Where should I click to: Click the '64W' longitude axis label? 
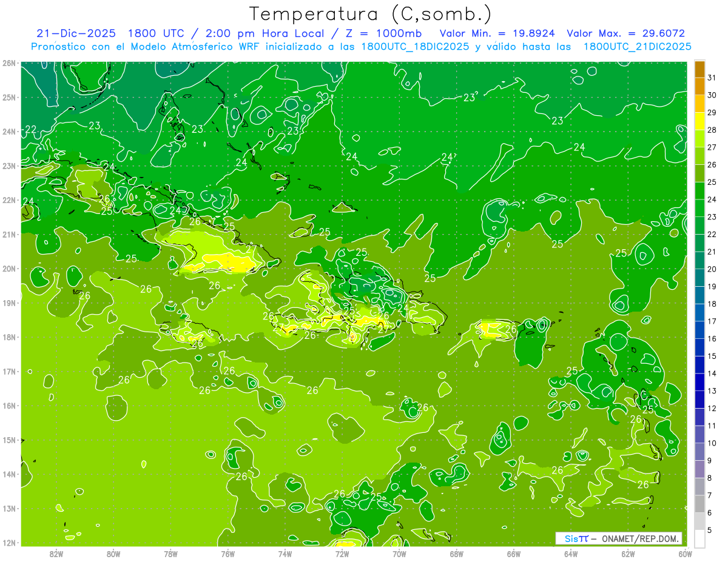[x=571, y=554]
